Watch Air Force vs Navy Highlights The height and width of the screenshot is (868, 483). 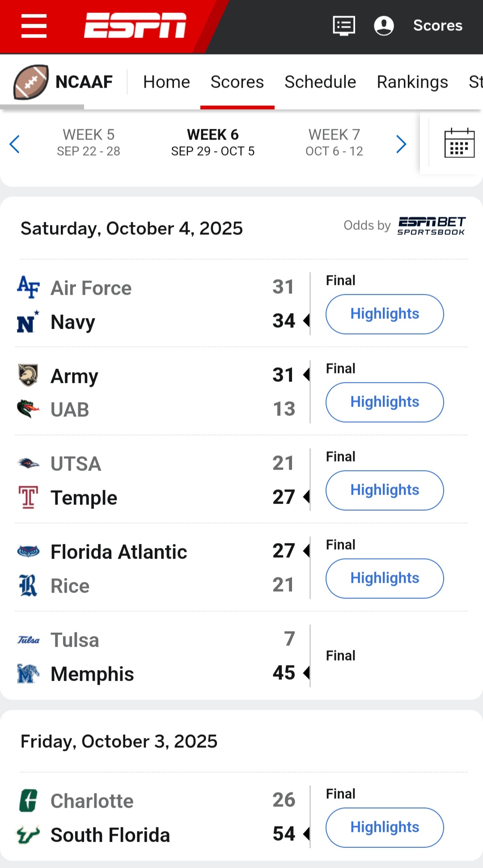[385, 314]
